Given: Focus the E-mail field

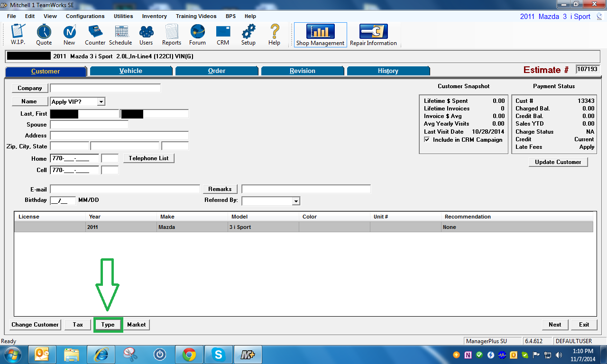Looking at the screenshot, I should [x=125, y=189].
